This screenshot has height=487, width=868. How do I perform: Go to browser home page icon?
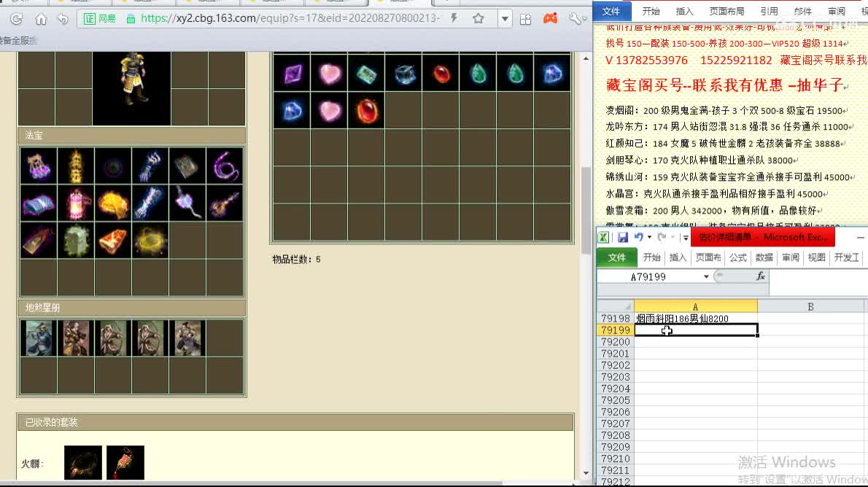point(41,19)
